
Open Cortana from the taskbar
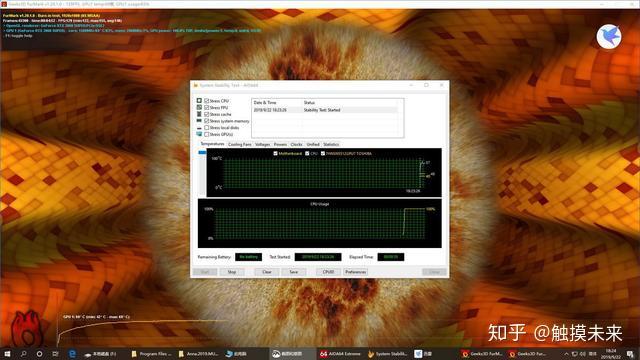click(x=39, y=354)
